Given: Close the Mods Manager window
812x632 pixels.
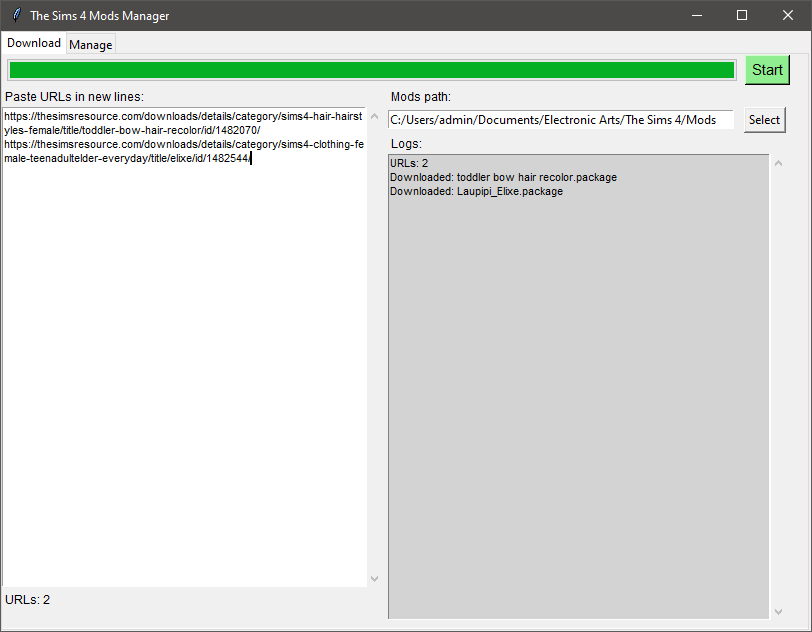Looking at the screenshot, I should (x=788, y=16).
